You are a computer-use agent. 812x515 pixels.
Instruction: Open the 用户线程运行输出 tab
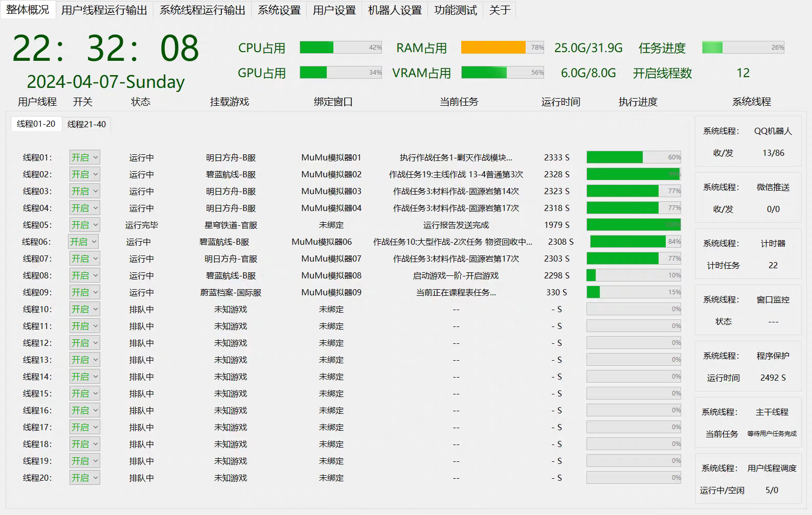[x=104, y=10]
